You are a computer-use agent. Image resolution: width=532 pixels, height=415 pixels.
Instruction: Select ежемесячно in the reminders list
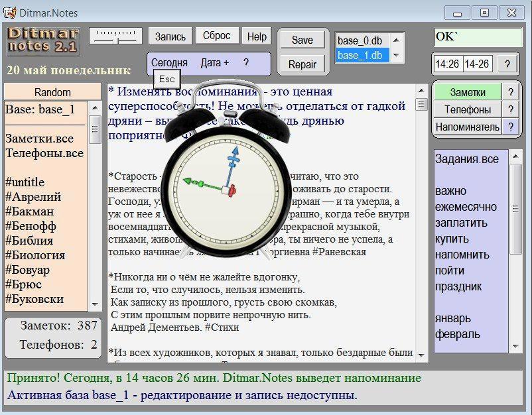466,207
